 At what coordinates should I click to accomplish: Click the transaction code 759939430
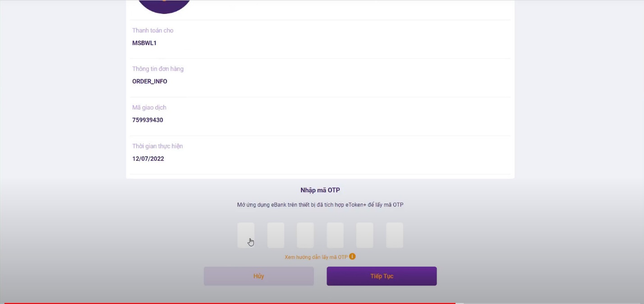click(147, 120)
